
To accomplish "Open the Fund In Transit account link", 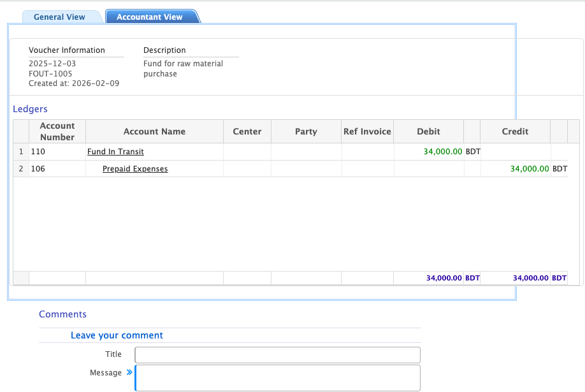I will coord(115,152).
